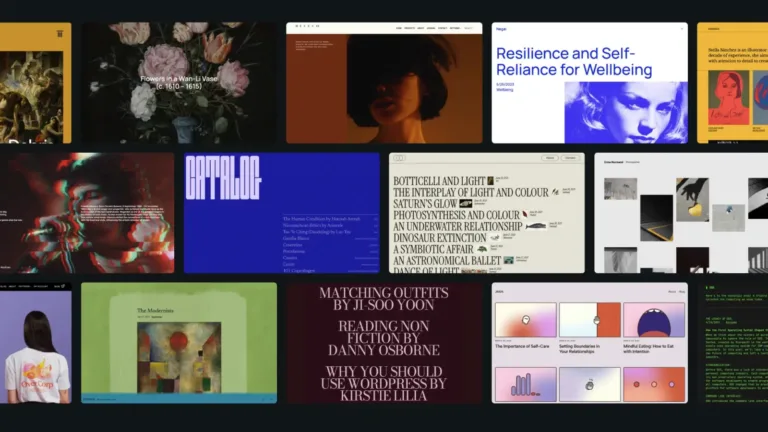Click the CATALOG heading on blue theme
Image resolution: width=768 pixels, height=432 pixels.
pyautogui.click(x=223, y=178)
